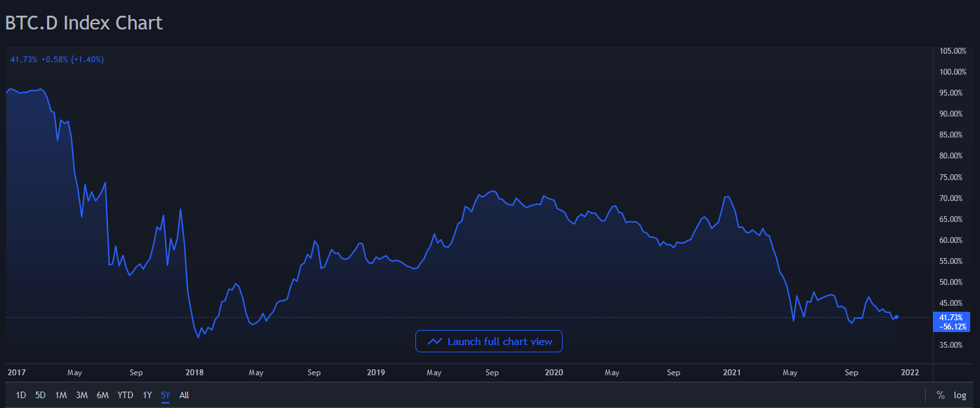Select the active 5Y time range
The width and height of the screenshot is (980, 408).
(x=166, y=395)
